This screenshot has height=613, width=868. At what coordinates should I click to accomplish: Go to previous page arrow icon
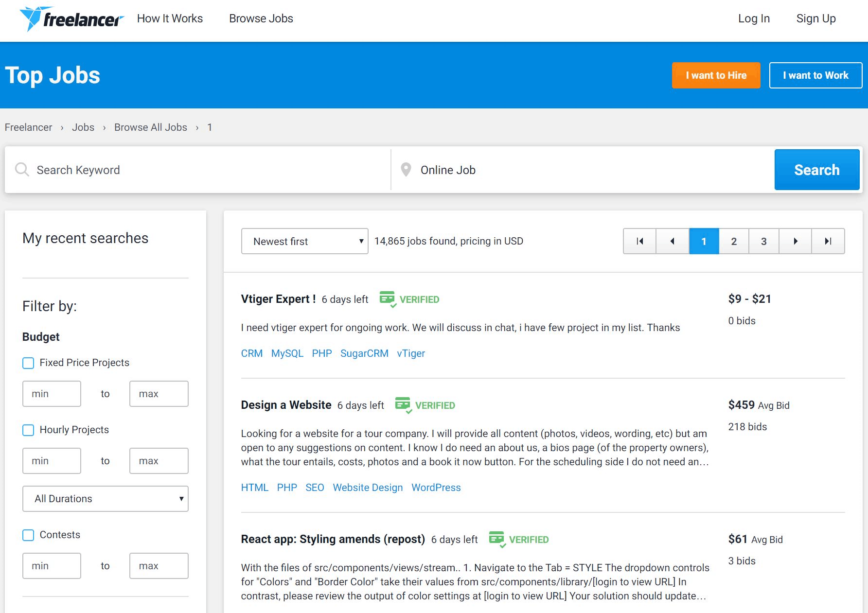point(673,241)
